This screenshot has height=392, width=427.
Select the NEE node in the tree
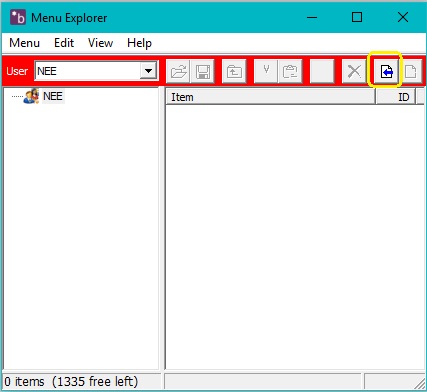[53, 96]
